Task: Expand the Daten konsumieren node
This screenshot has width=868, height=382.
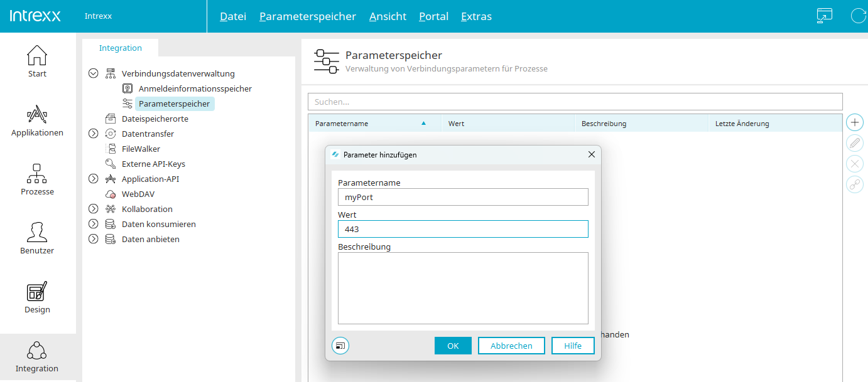Action: 94,224
